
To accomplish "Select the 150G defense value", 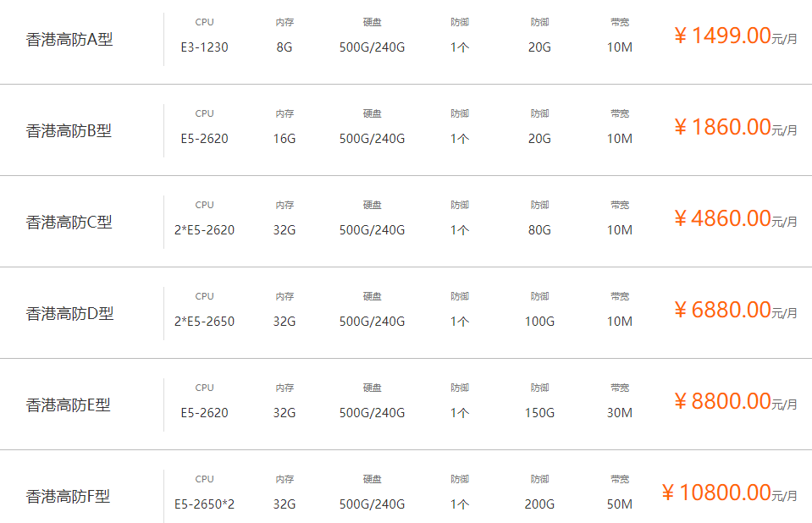I will pyautogui.click(x=539, y=413).
